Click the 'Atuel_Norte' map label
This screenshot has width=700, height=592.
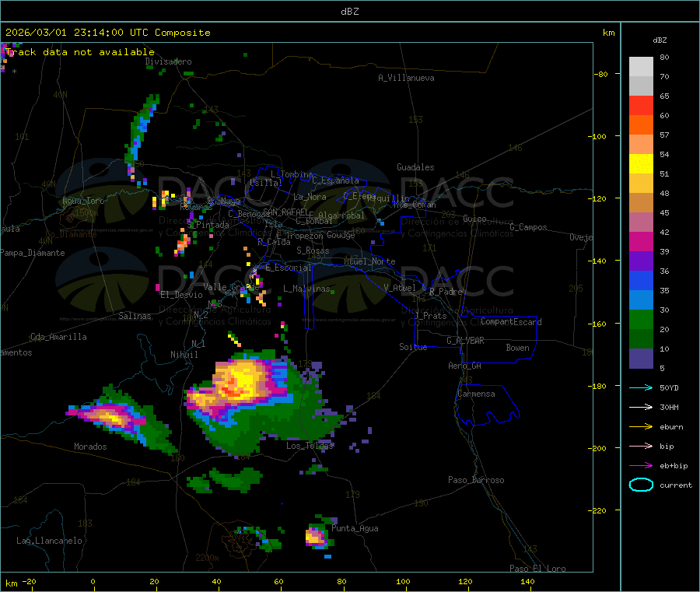(369, 261)
